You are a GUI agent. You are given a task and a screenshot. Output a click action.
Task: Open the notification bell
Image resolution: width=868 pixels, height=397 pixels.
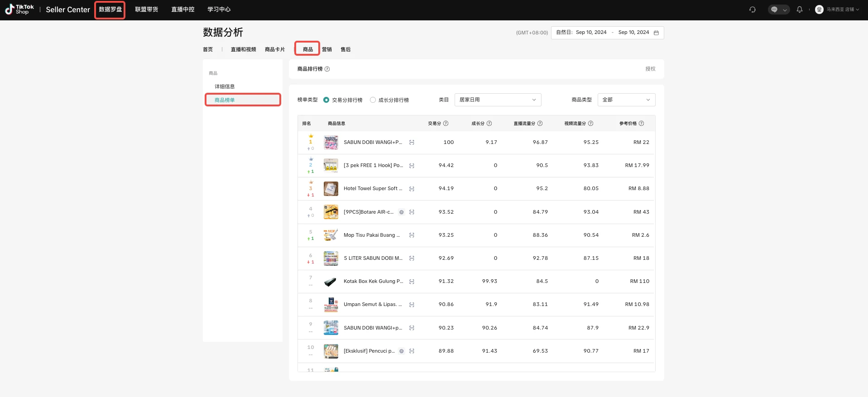800,10
